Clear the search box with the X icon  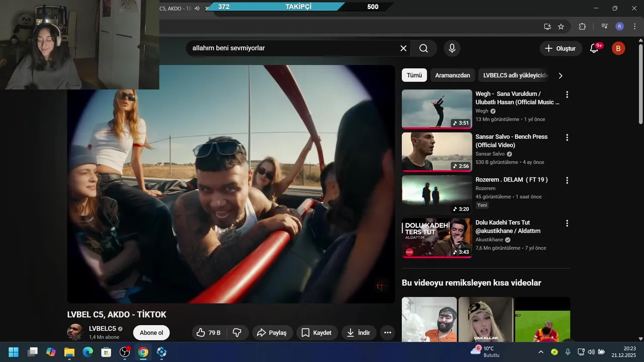click(x=404, y=48)
